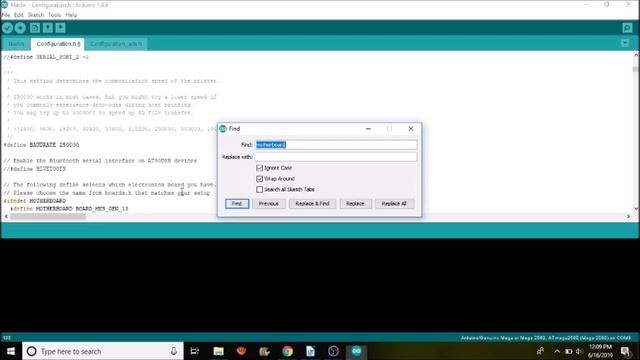The width and height of the screenshot is (640, 360).
Task: Open the document file icon in taskbar
Action: click(310, 351)
